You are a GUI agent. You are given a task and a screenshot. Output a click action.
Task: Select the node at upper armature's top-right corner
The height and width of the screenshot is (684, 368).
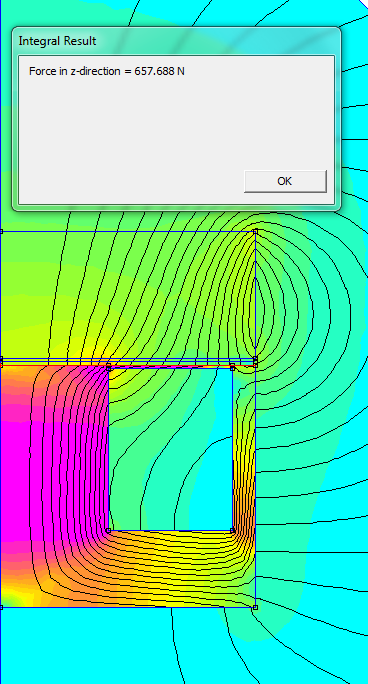(x=256, y=232)
